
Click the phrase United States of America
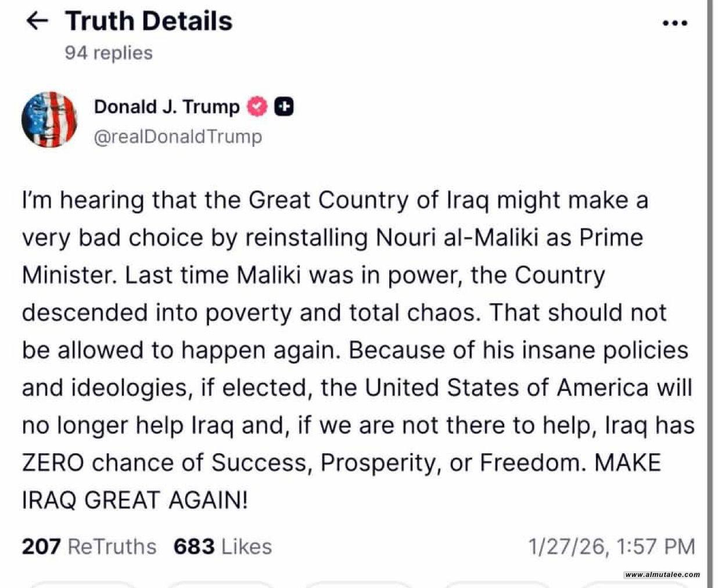(506, 388)
